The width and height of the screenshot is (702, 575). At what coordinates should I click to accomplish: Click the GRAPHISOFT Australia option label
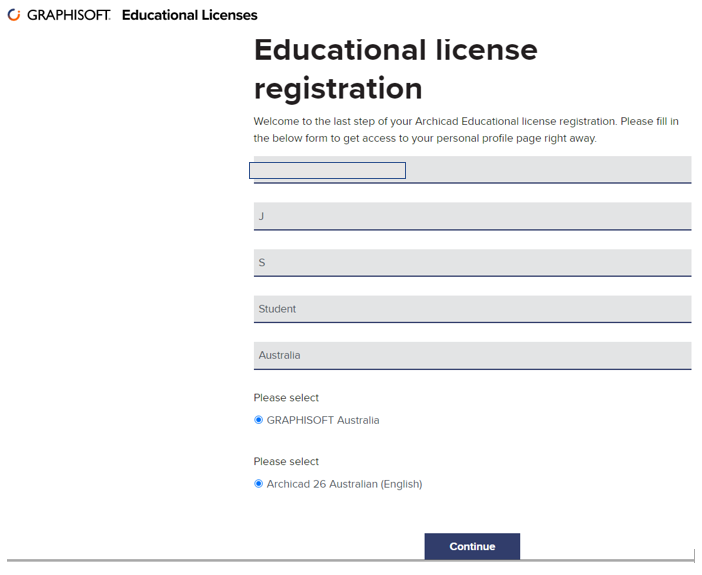point(323,420)
